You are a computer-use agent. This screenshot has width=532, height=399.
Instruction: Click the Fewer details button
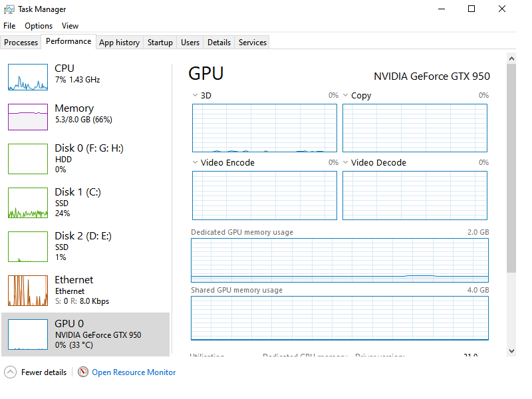click(43, 372)
